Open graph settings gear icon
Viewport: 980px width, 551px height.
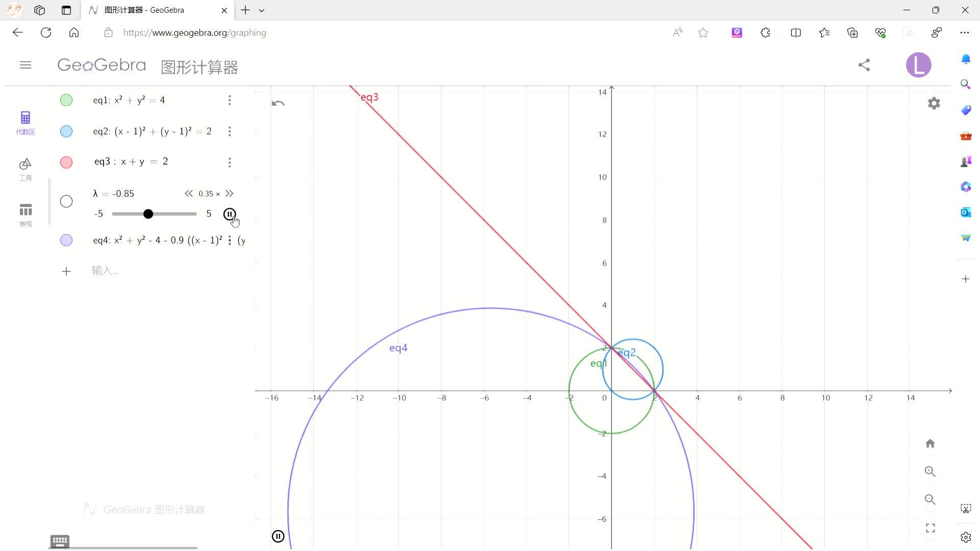(934, 104)
